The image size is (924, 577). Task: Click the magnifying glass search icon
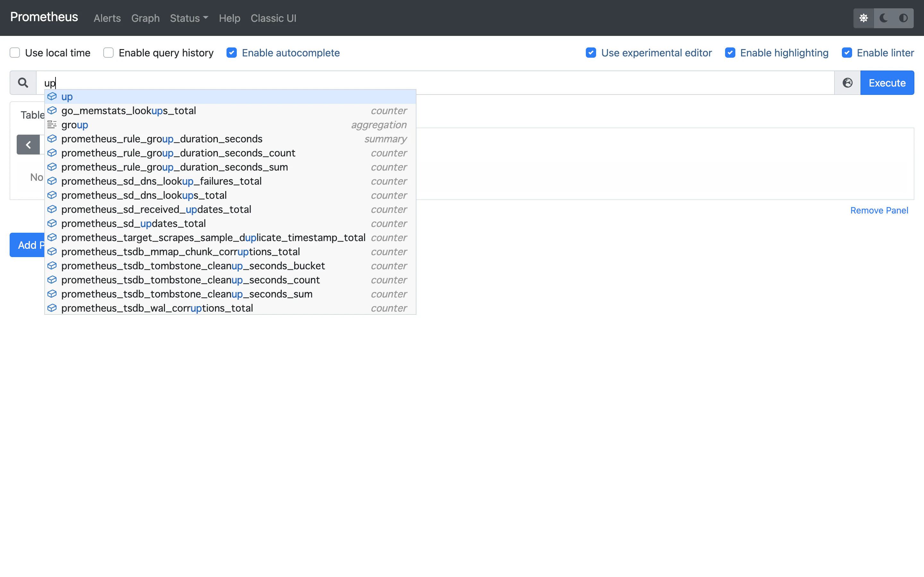click(23, 83)
